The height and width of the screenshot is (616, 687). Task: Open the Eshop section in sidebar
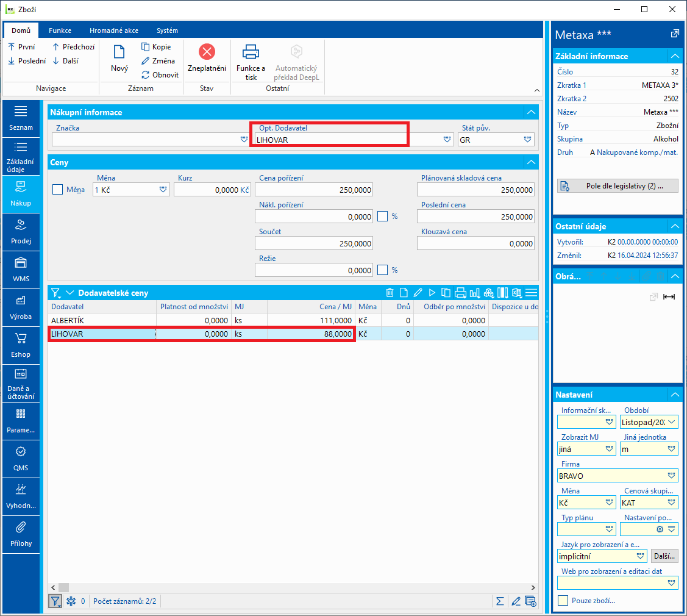pos(21,345)
